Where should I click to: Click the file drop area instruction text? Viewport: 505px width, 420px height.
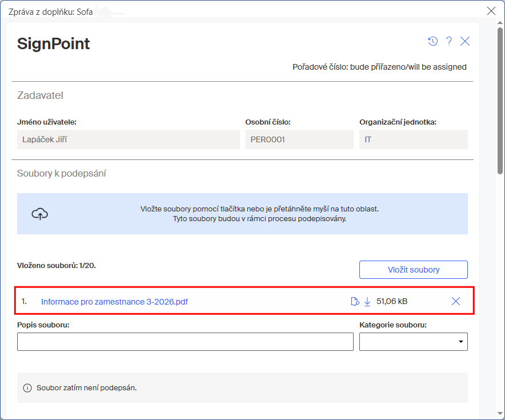(259, 214)
